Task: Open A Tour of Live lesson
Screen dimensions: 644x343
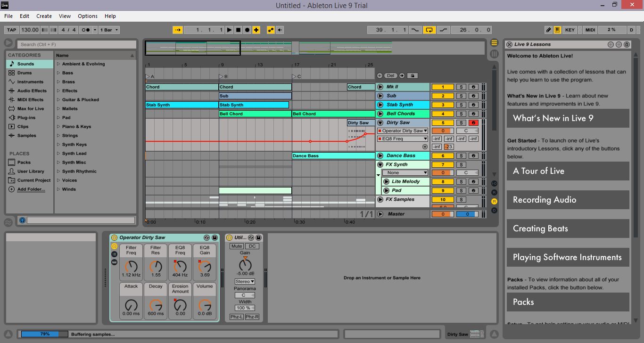Action: (568, 171)
